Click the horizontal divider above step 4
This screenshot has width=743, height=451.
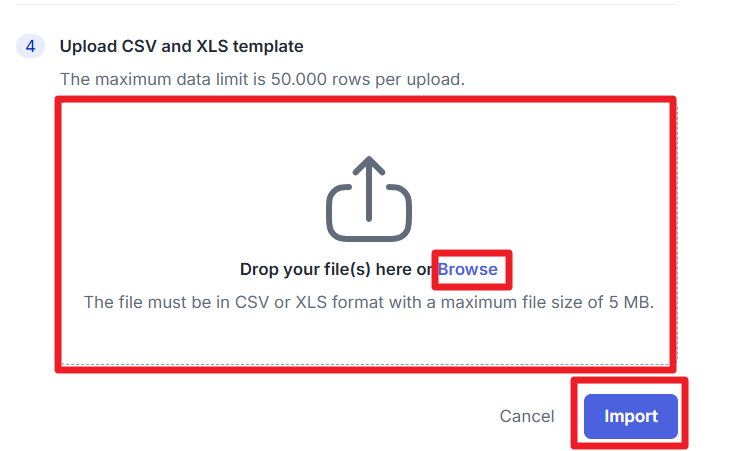pos(347,5)
